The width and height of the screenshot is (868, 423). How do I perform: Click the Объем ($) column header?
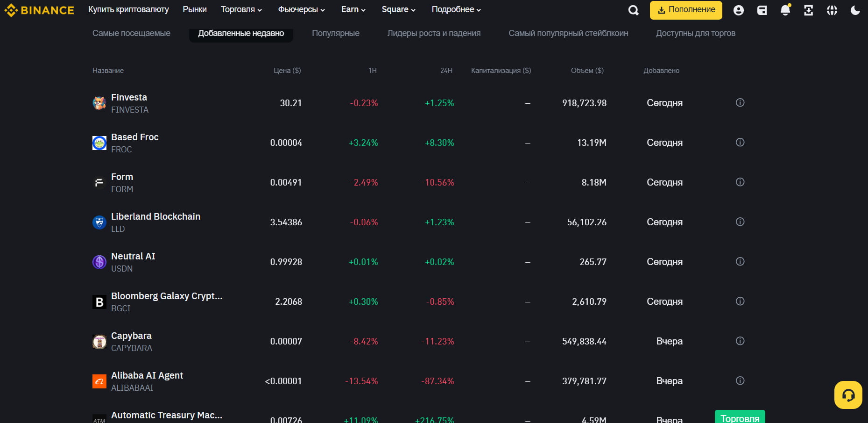point(587,71)
